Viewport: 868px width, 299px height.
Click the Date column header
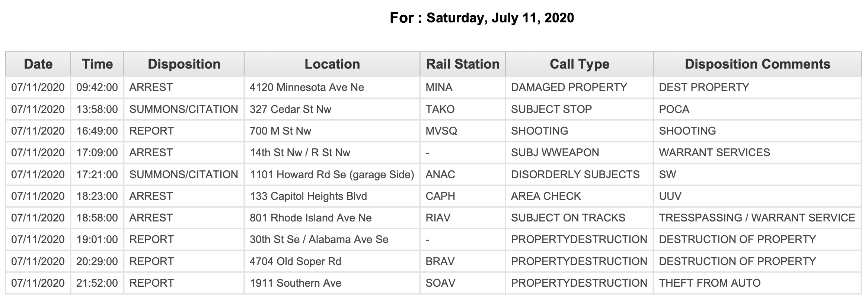38,64
